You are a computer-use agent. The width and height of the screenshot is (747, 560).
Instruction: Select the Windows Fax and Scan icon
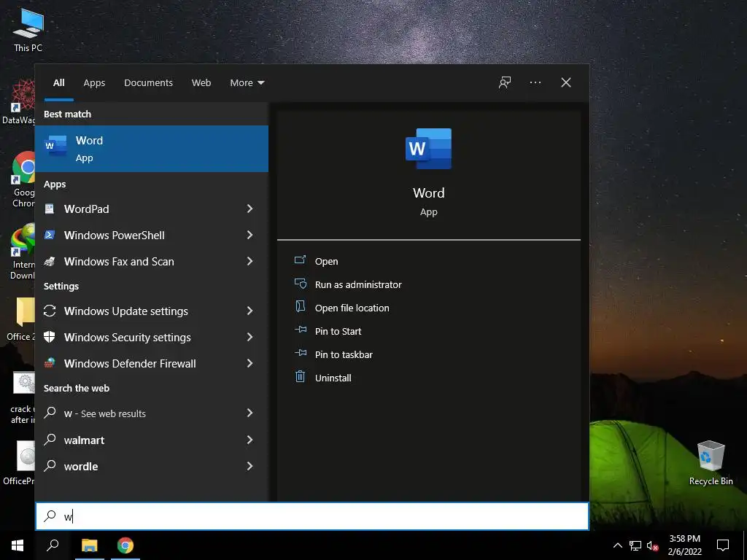50,261
